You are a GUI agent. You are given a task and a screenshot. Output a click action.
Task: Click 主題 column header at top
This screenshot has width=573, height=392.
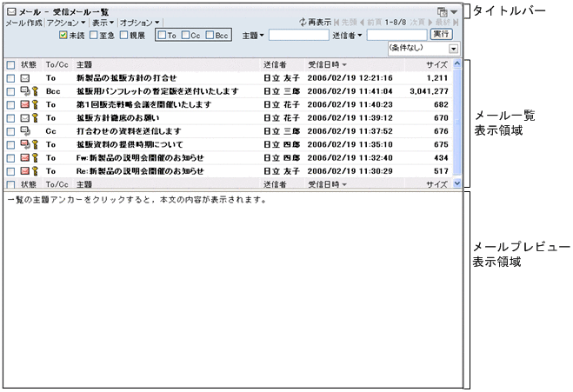point(84,65)
